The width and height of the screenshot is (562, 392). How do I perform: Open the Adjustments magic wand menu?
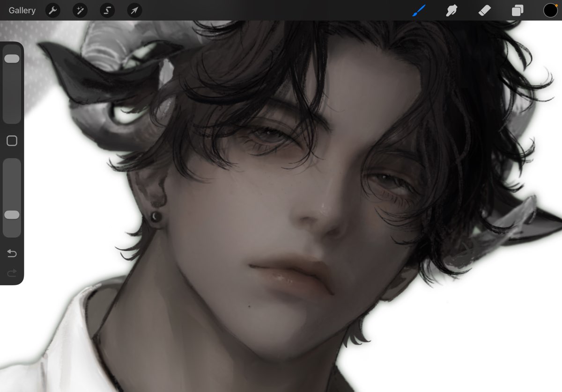(x=80, y=10)
